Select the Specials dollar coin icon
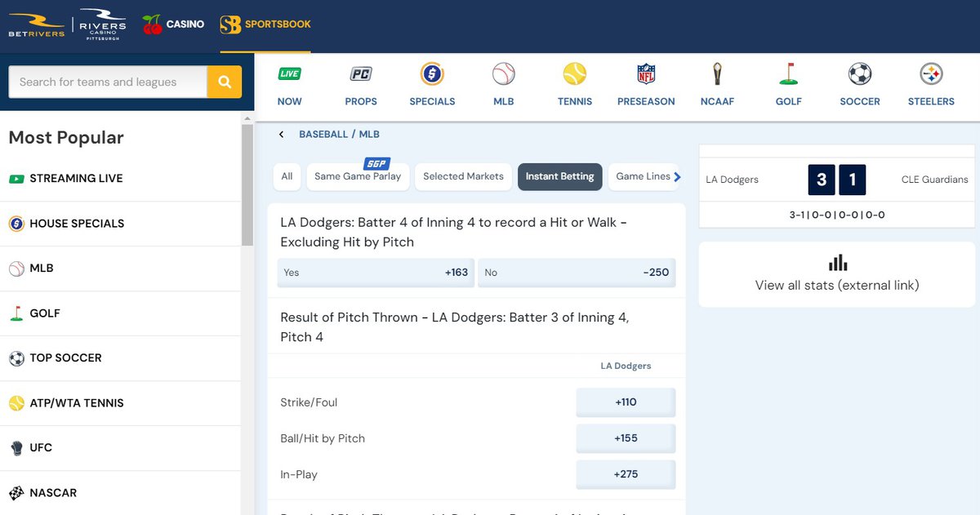 432,74
